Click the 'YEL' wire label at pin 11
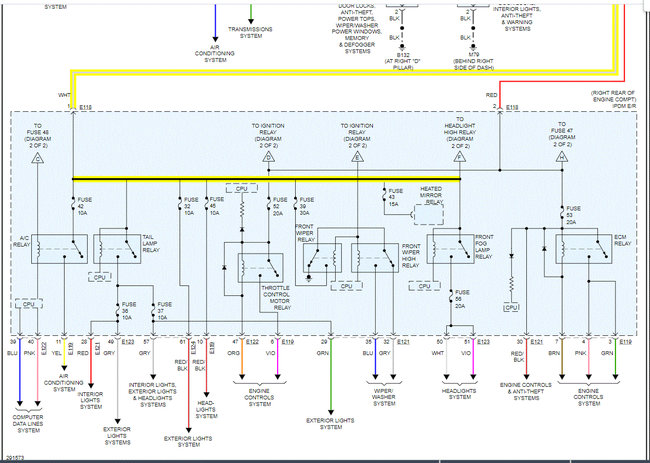 pos(59,353)
